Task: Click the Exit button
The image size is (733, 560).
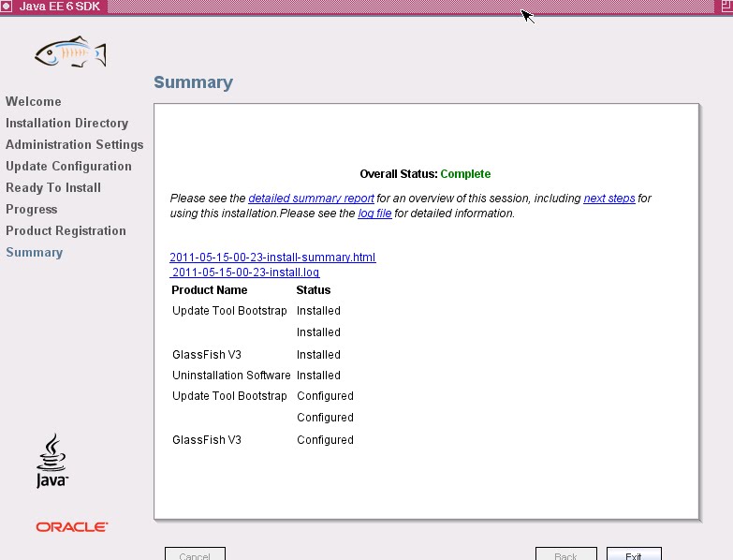Action: coord(634,554)
